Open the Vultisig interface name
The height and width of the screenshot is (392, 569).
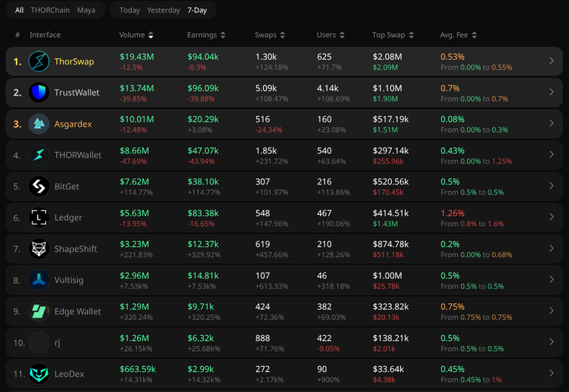pyautogui.click(x=69, y=280)
